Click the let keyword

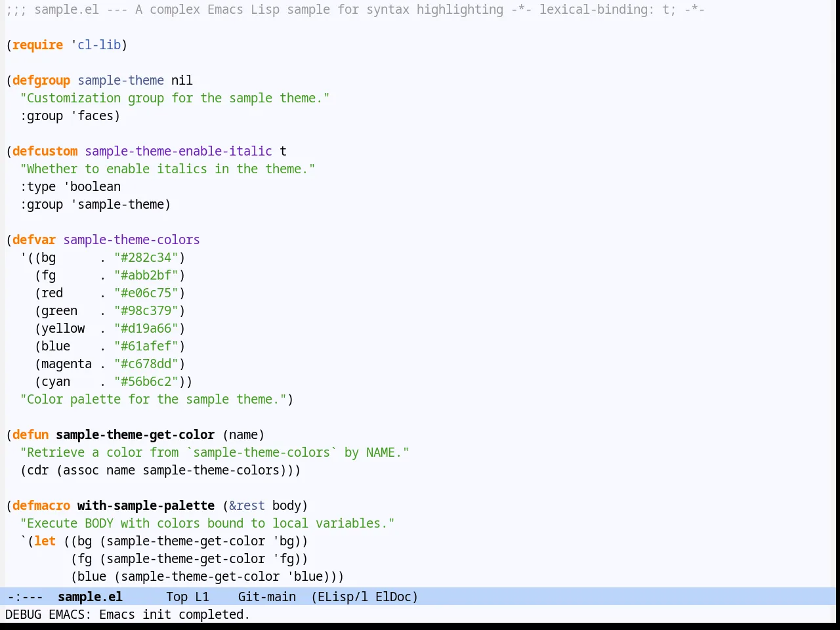pos(45,541)
